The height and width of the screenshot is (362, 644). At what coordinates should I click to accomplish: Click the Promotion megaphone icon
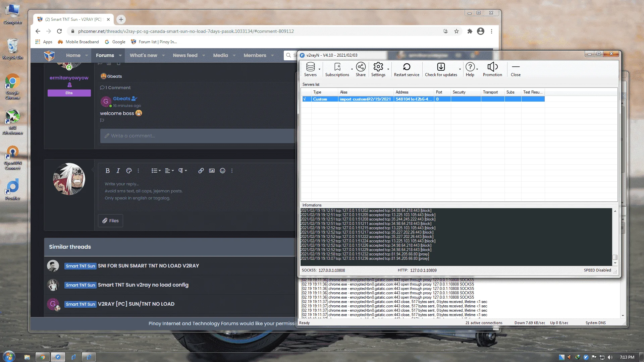[x=492, y=69]
